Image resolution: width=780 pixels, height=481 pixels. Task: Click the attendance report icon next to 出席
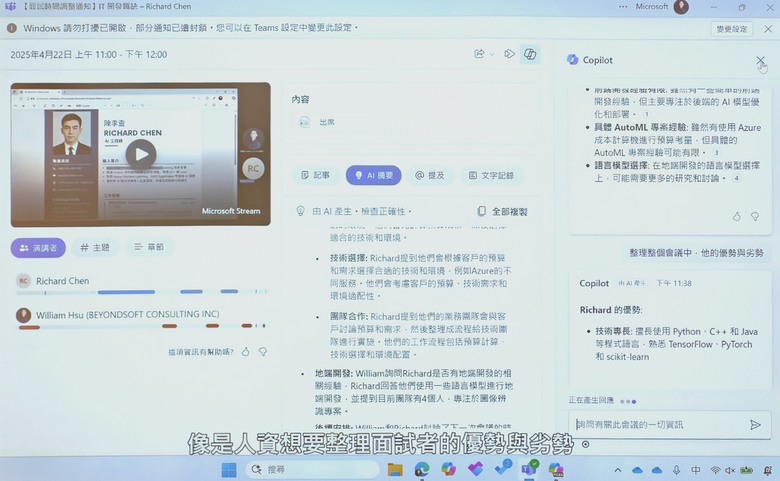(303, 122)
